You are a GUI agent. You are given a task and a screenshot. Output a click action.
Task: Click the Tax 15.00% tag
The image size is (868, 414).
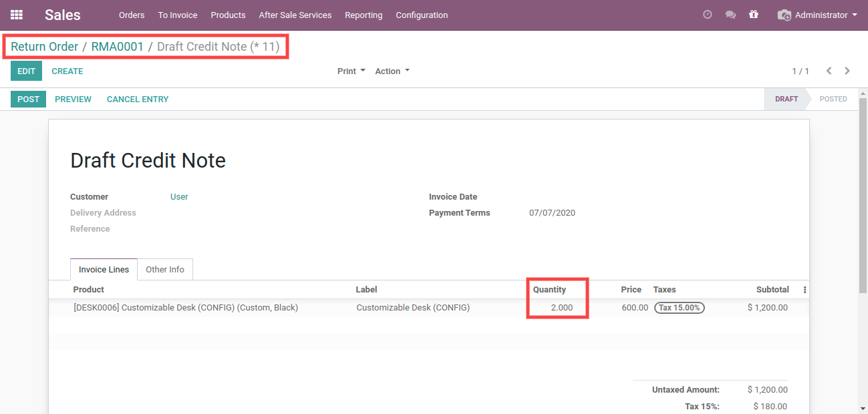tap(679, 308)
